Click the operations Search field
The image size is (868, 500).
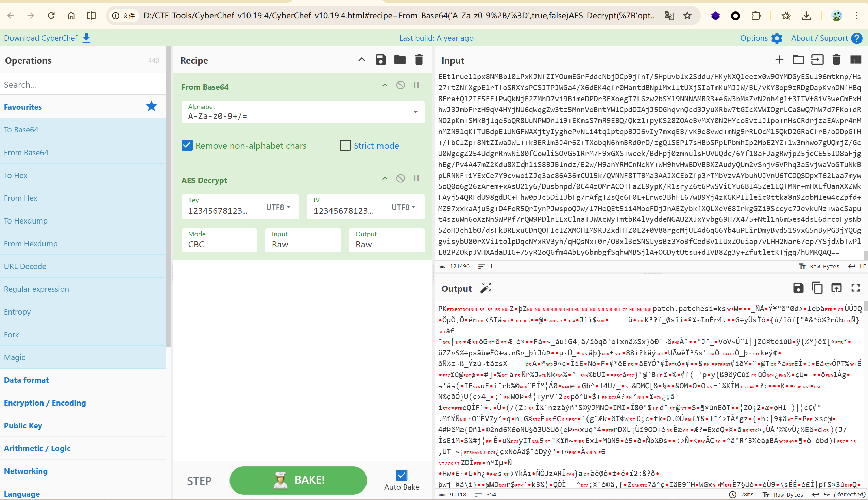83,85
